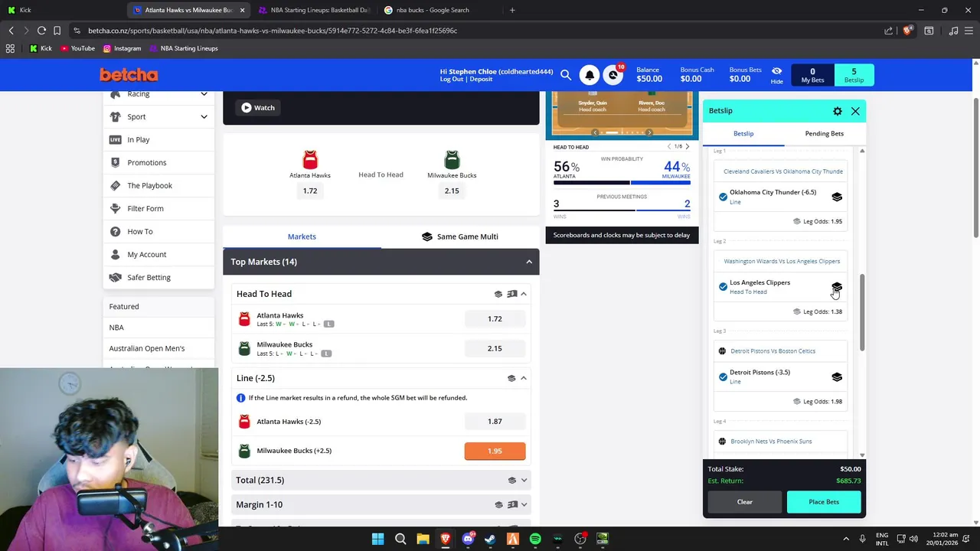Bookmark this page via the bookmark icon
Viewport: 980px width, 551px height.
(x=57, y=31)
